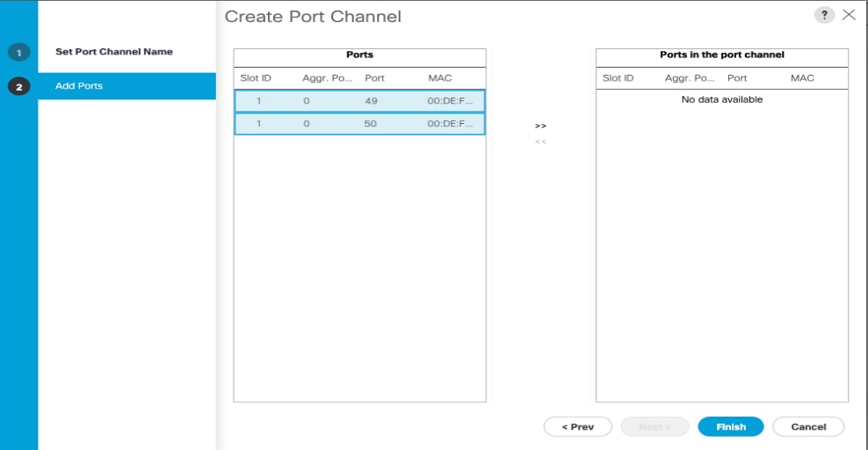Click slot ID 1 in port 49 row

point(258,101)
